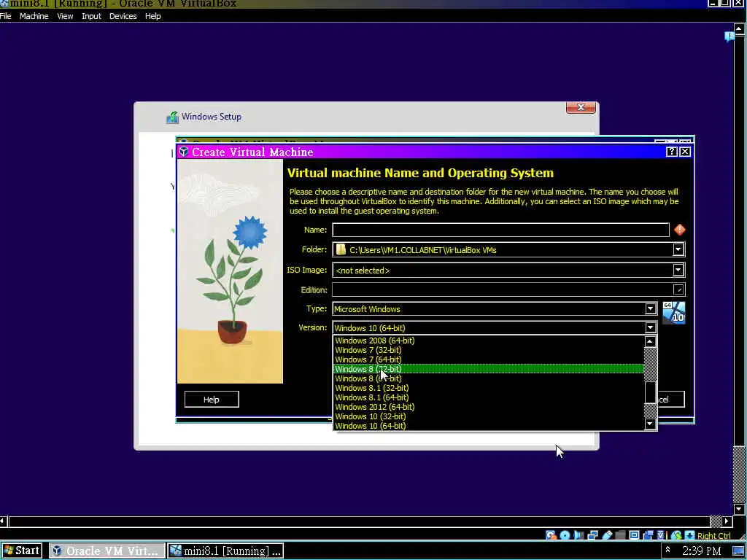
Task: Click the optical disc status bar icon
Action: tap(565, 535)
